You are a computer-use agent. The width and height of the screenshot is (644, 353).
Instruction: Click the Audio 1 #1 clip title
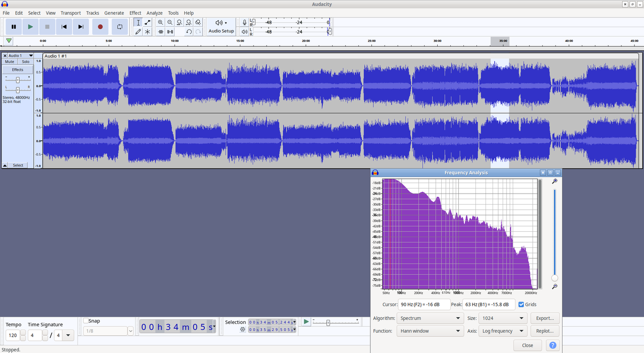tap(55, 56)
